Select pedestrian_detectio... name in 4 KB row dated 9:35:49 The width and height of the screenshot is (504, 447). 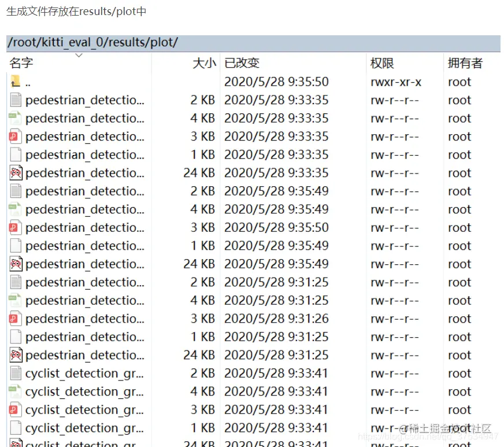coord(85,210)
